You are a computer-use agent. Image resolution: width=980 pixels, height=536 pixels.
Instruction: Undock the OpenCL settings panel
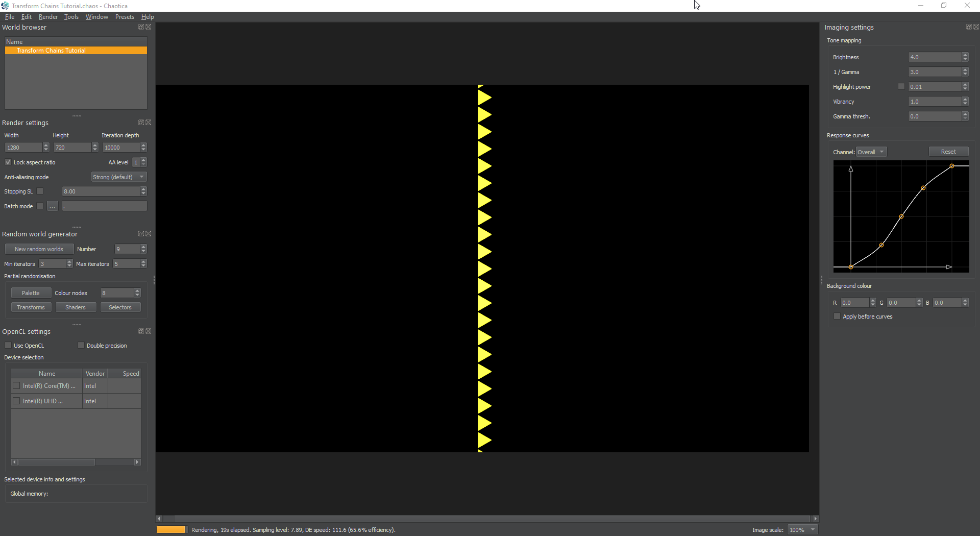(141, 331)
